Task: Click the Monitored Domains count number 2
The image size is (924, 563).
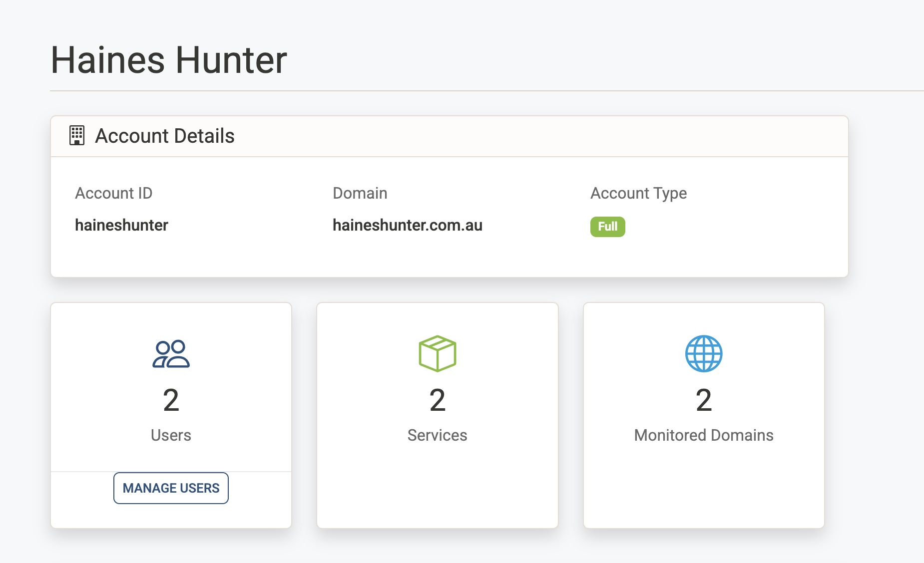Action: pos(704,400)
